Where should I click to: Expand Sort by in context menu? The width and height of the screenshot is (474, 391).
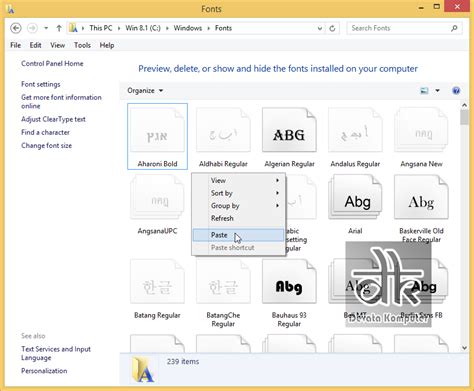point(239,193)
